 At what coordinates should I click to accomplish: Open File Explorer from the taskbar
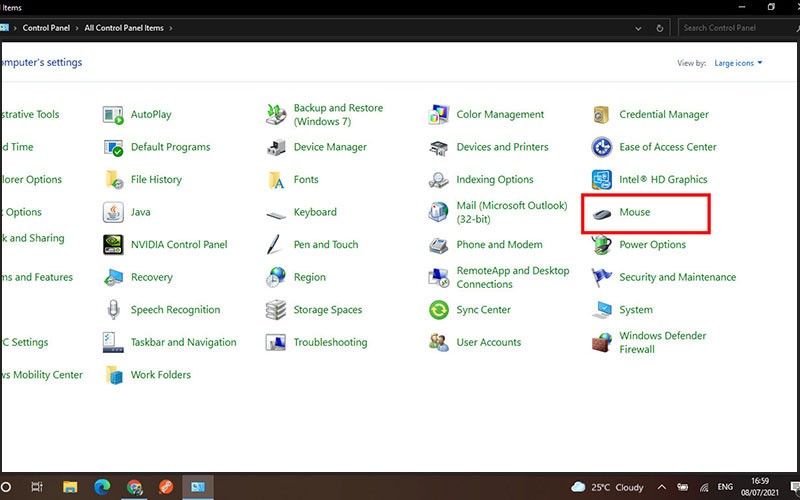(70, 487)
